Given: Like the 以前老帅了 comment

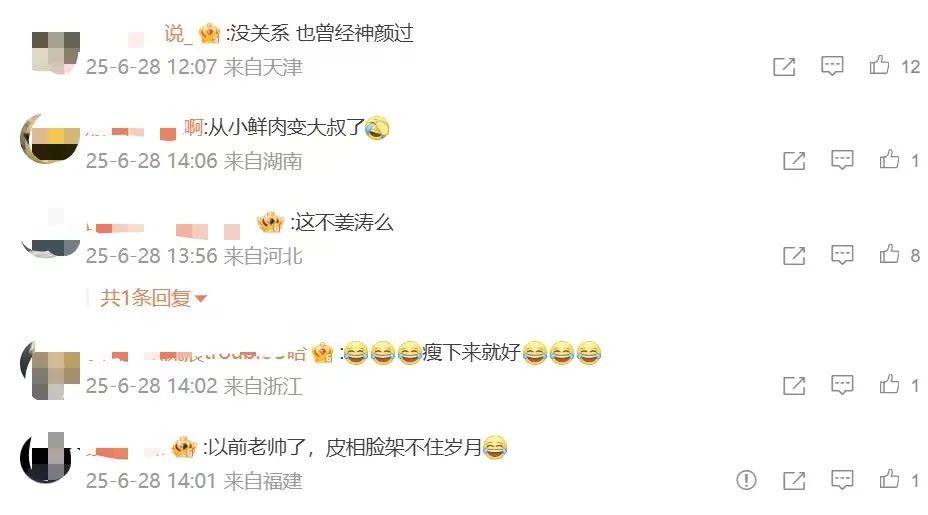Looking at the screenshot, I should (889, 479).
